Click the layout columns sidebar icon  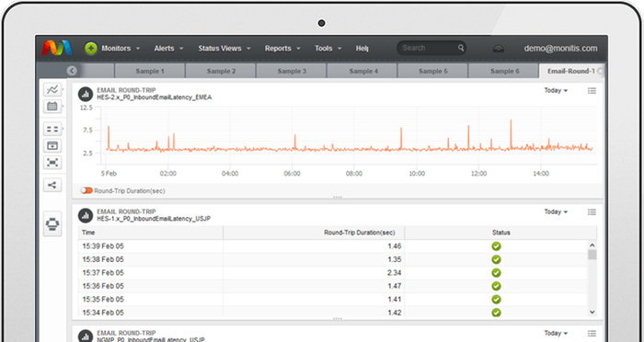coord(52,129)
